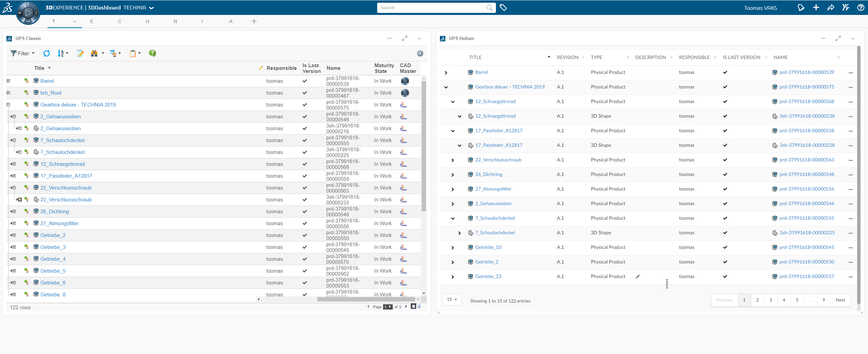Click the share arrow icon in top bar

pyautogui.click(x=831, y=7)
